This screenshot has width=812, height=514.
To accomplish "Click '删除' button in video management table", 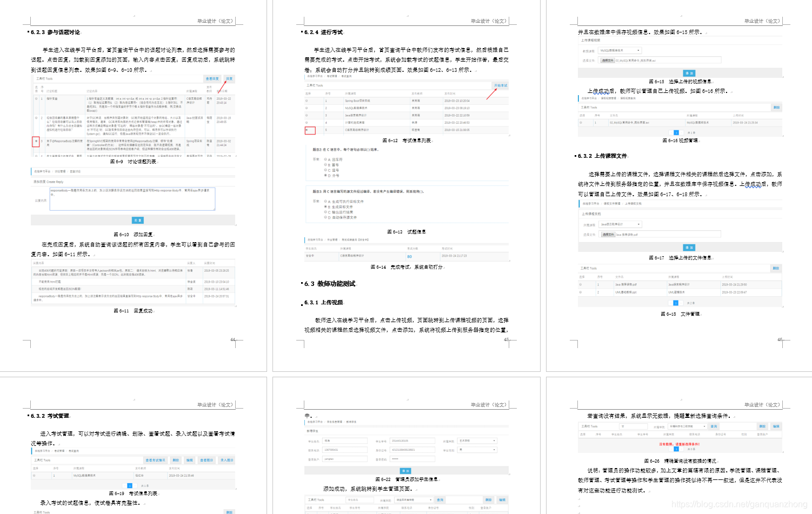I will [776, 108].
